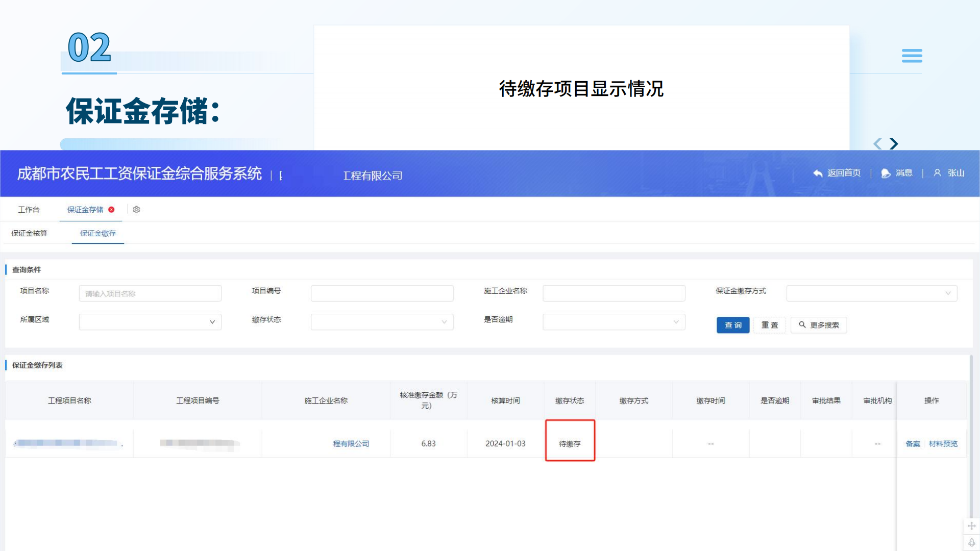Open the 保证金缴存 sub-tab
This screenshot has width=980, height=551.
97,233
